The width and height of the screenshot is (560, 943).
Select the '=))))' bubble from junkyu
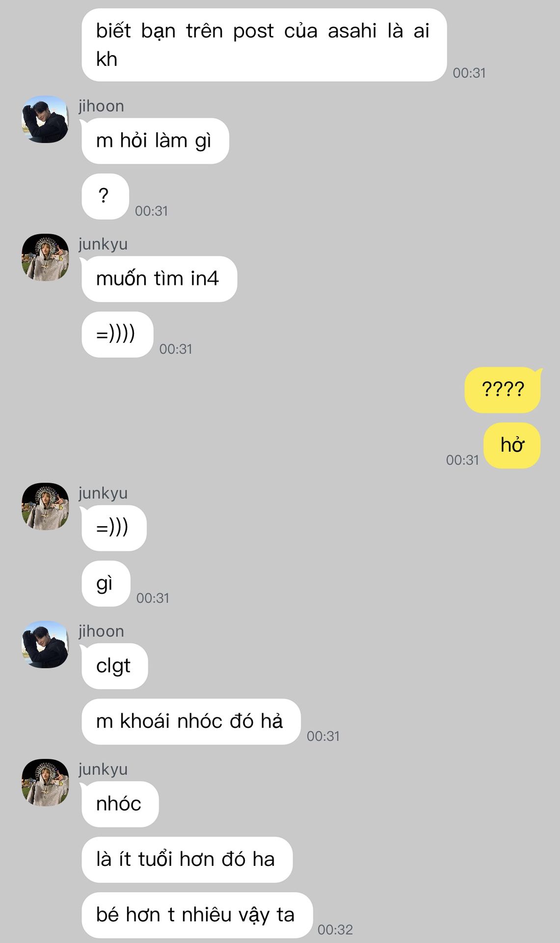point(117,334)
